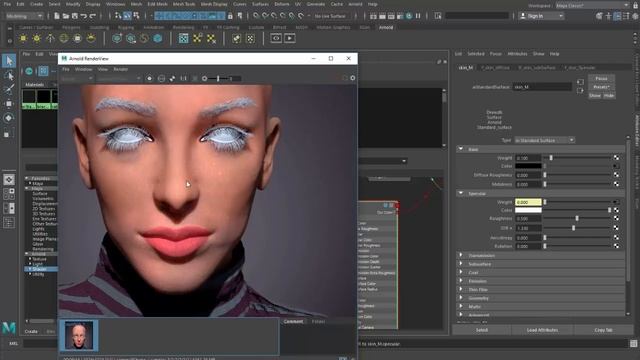Image resolution: width=640 pixels, height=360 pixels.
Task: Click the Hide button in Attribute Editor
Action: (609, 96)
